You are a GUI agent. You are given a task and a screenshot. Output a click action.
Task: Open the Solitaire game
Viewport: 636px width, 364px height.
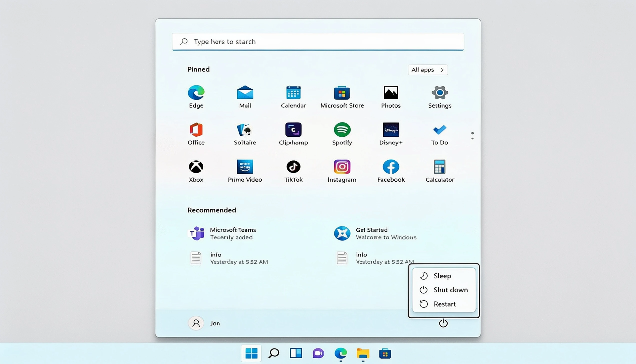[x=245, y=134]
